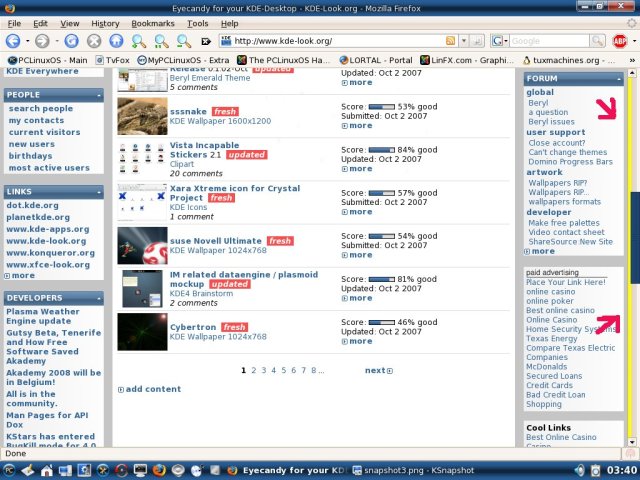Click the scrollbar down arrow button
Viewport: 640px width, 480px height.
[x=632, y=442]
